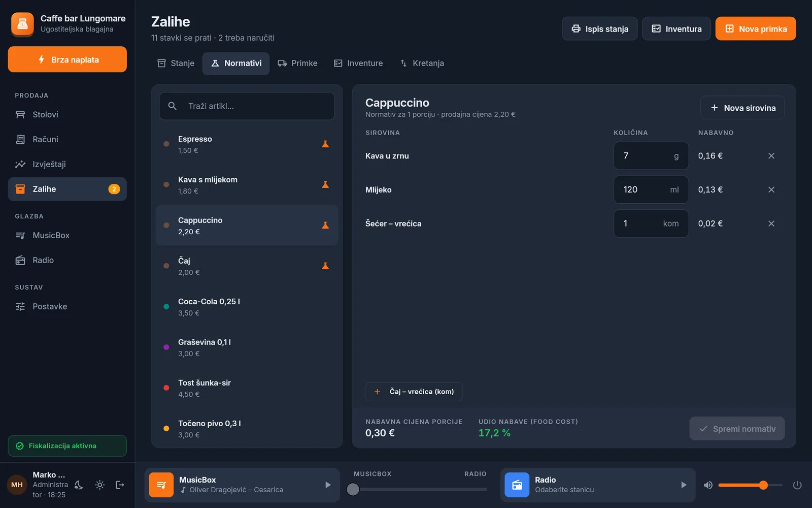
Task: Open Računi in the sidebar
Action: 67,139
